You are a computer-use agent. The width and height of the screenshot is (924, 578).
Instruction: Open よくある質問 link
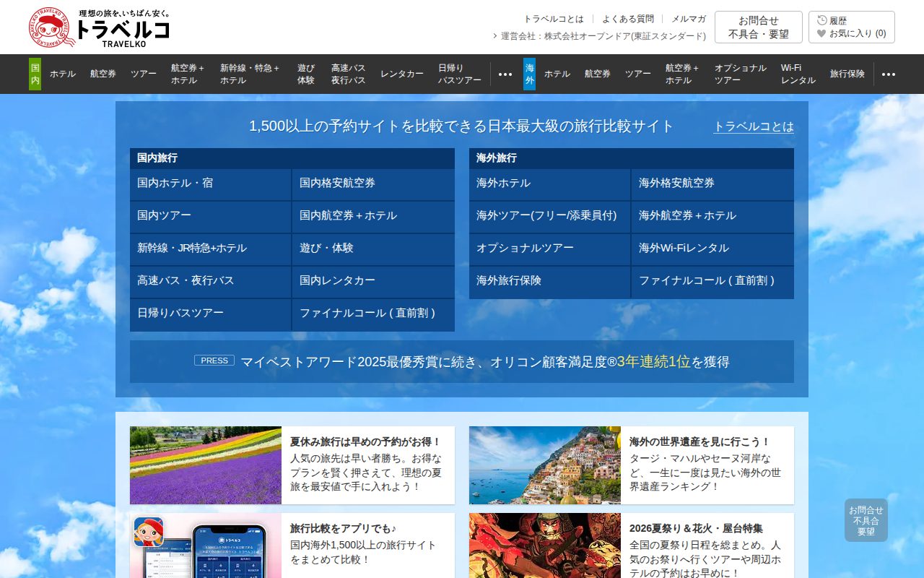point(628,19)
